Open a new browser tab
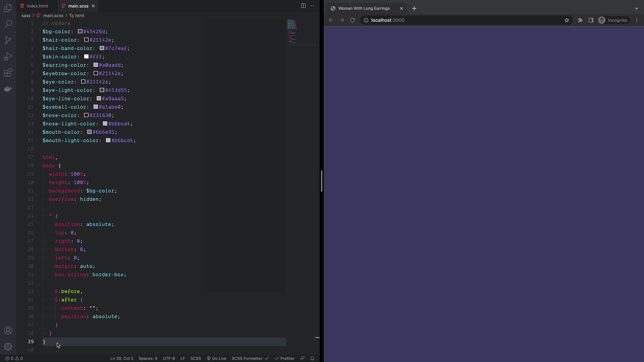 414,8
